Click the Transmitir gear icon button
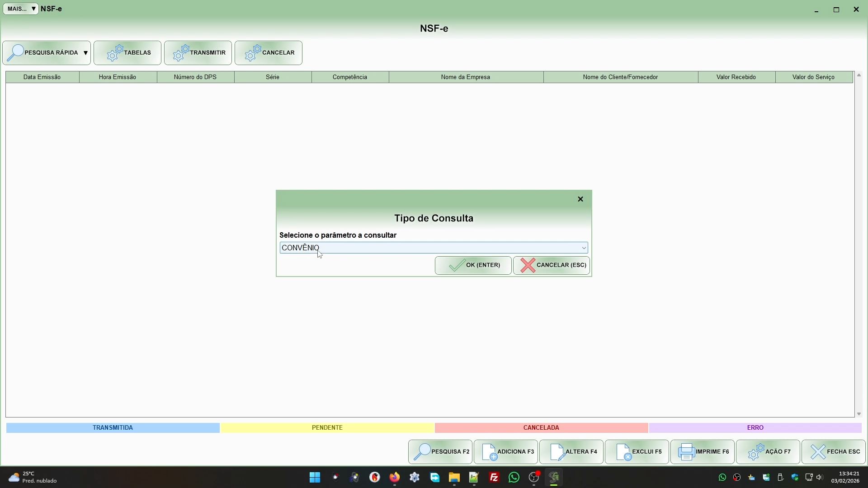This screenshot has height=488, width=868. pos(181,53)
